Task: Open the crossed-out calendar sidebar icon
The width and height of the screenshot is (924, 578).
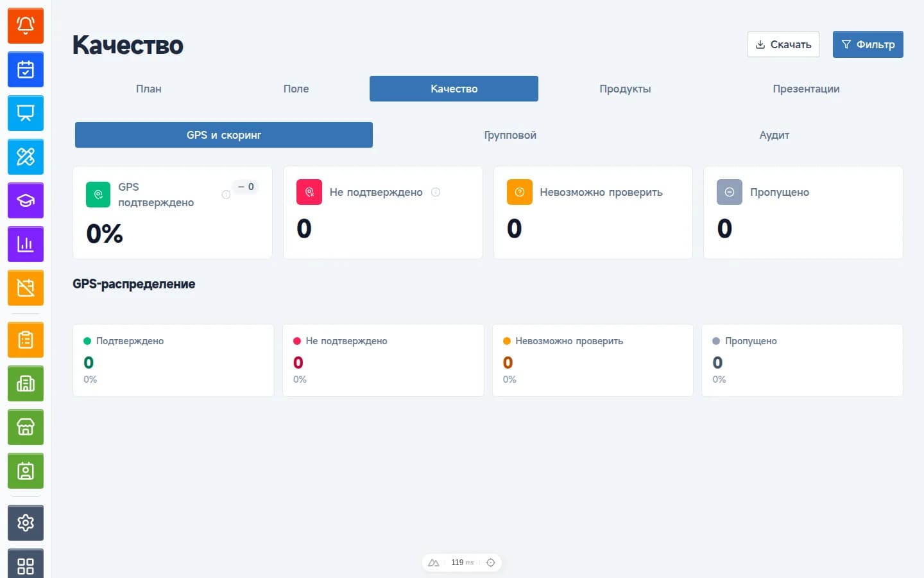Action: (26, 288)
